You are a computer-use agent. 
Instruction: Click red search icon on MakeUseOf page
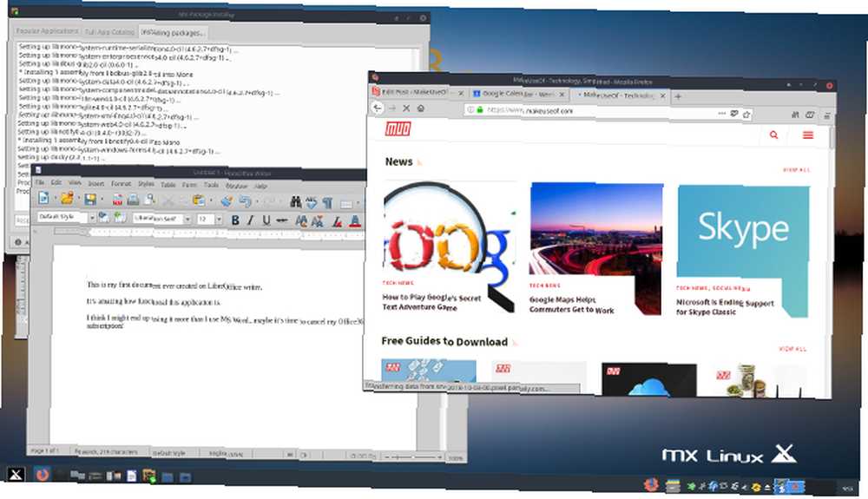[x=774, y=135]
